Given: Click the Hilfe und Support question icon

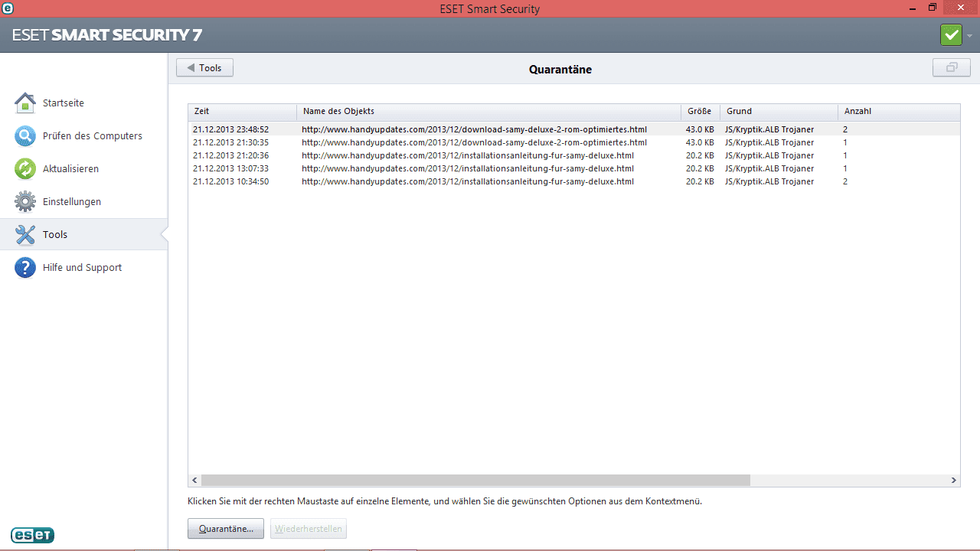Looking at the screenshot, I should point(25,267).
